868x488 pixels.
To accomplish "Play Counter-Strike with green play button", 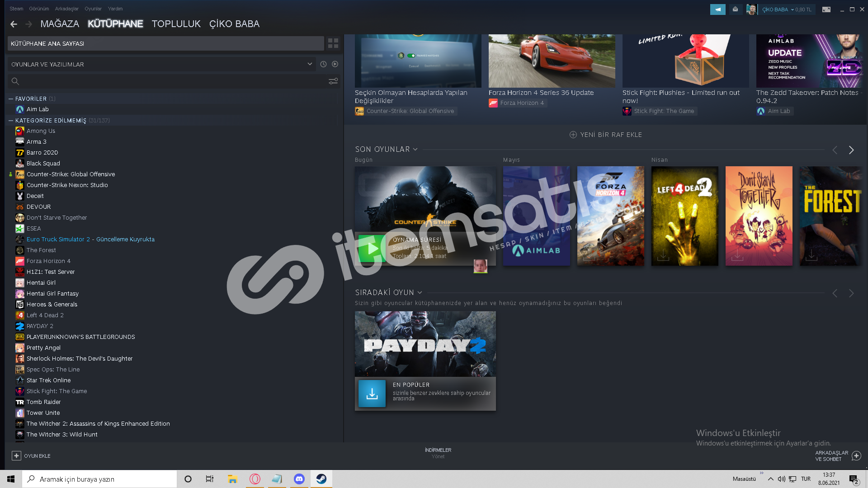I will 372,249.
